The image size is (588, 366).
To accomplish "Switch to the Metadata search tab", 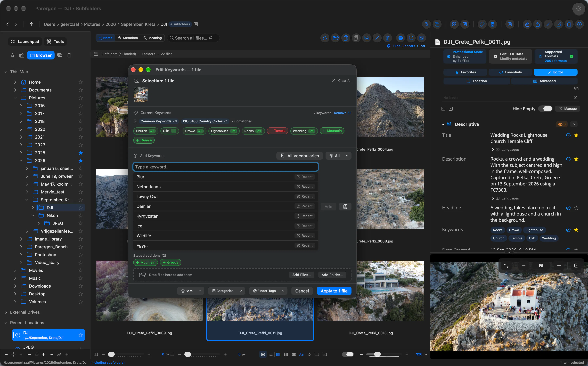I will coord(128,38).
